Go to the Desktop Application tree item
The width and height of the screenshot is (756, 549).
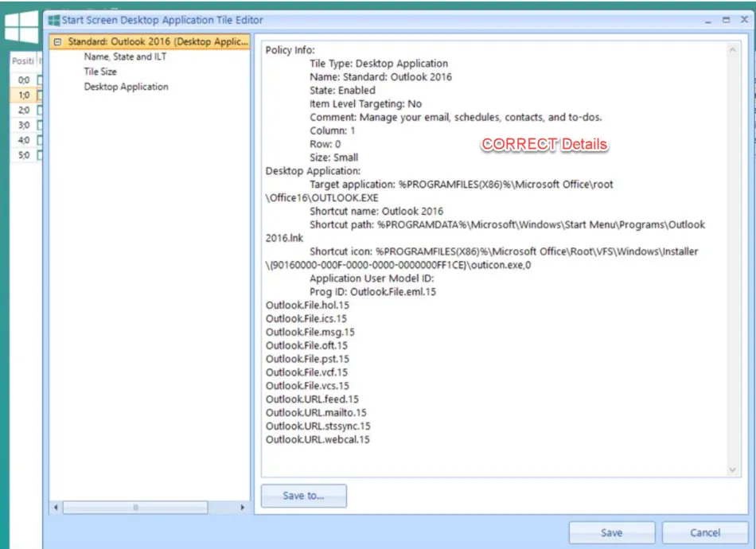(126, 87)
